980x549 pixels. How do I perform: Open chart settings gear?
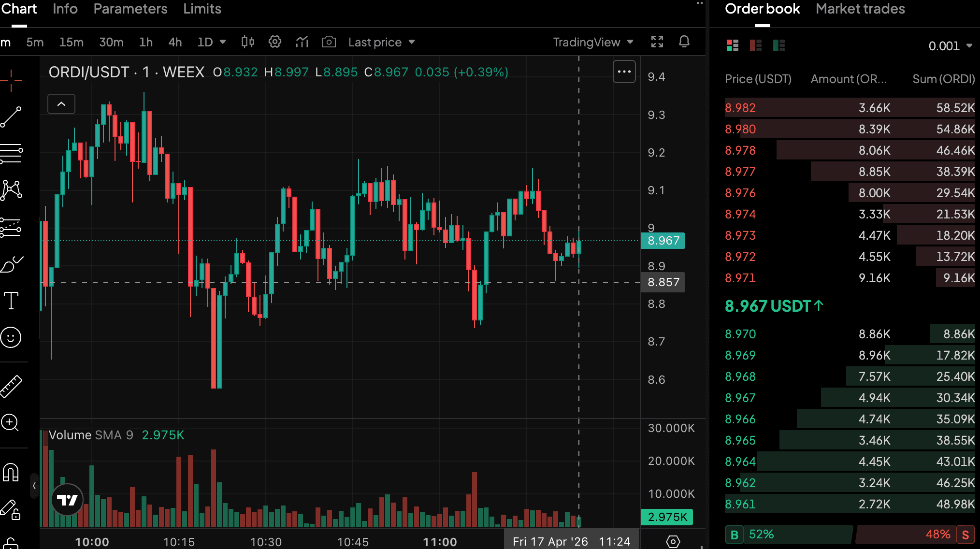click(274, 42)
